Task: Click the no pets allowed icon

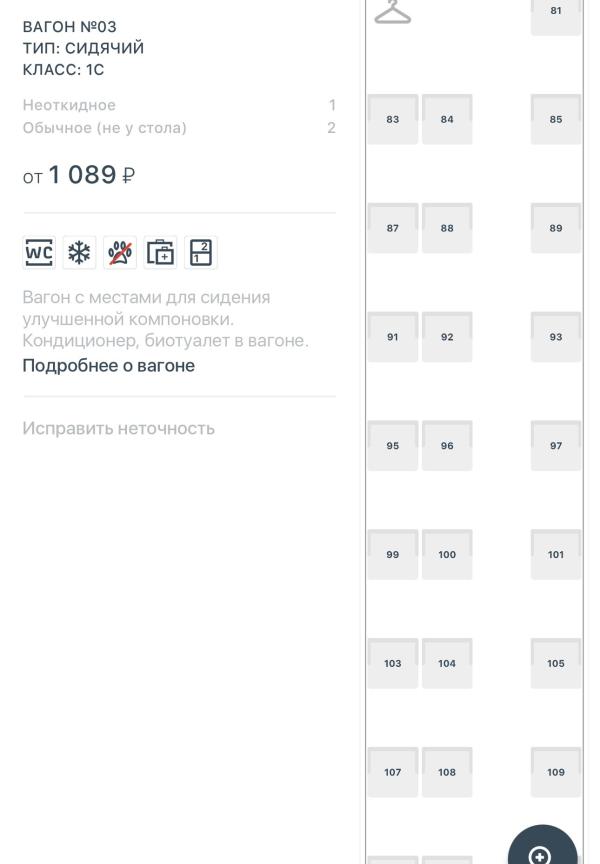Action: click(119, 253)
